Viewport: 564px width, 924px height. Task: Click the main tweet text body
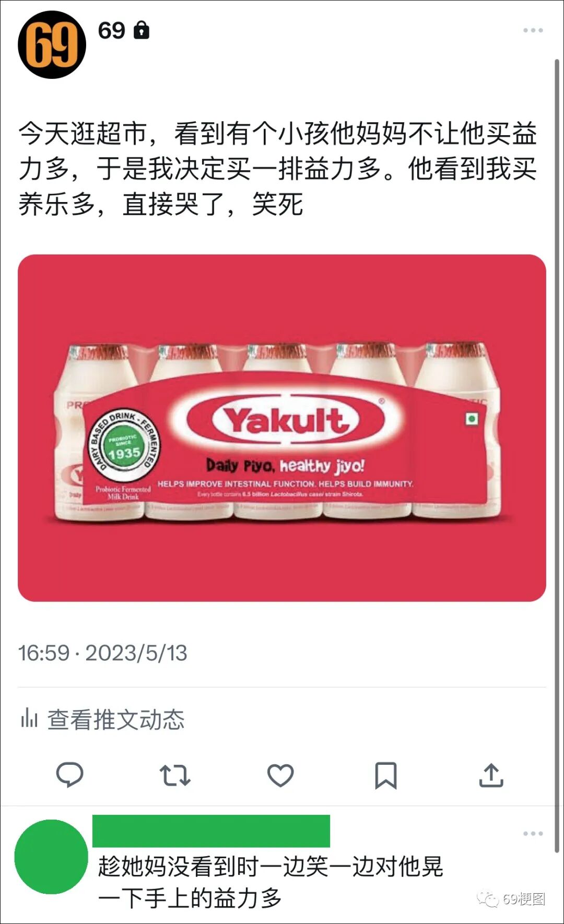(x=278, y=169)
